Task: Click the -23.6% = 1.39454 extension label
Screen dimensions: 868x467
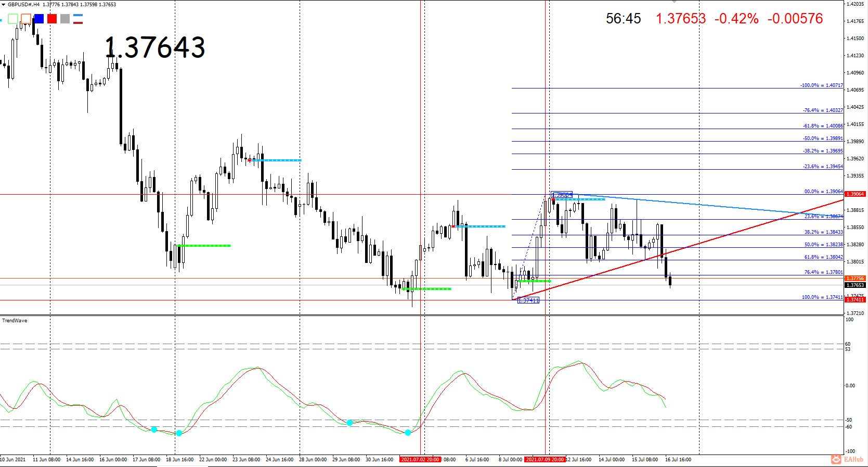Action: click(x=823, y=167)
